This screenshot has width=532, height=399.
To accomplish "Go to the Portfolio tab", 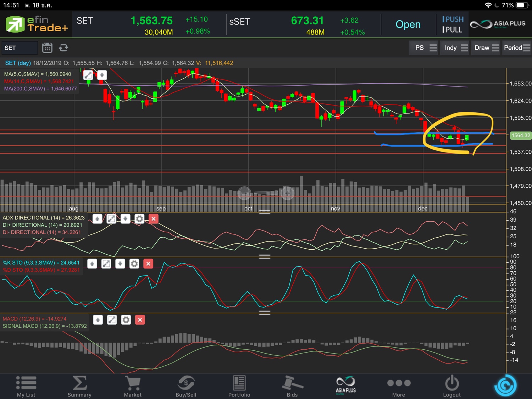I will (239, 386).
